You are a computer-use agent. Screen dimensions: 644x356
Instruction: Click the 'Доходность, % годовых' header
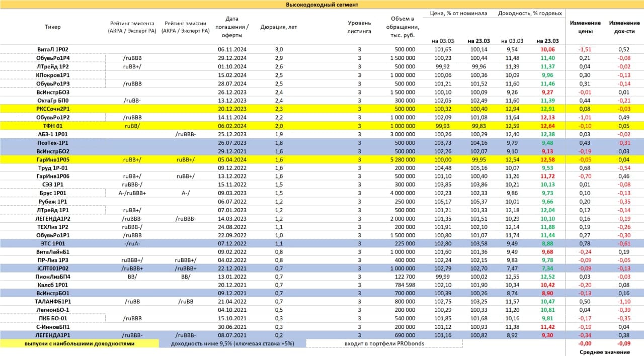point(530,14)
